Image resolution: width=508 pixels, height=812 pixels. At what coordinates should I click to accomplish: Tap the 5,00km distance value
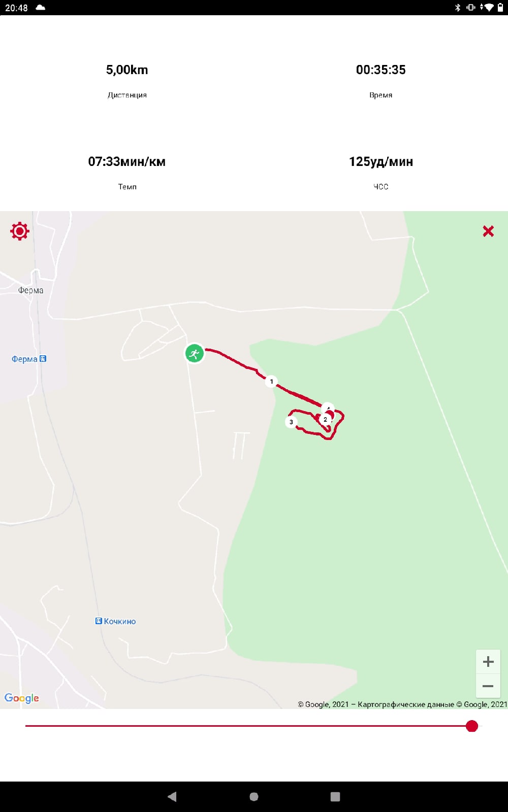click(127, 70)
